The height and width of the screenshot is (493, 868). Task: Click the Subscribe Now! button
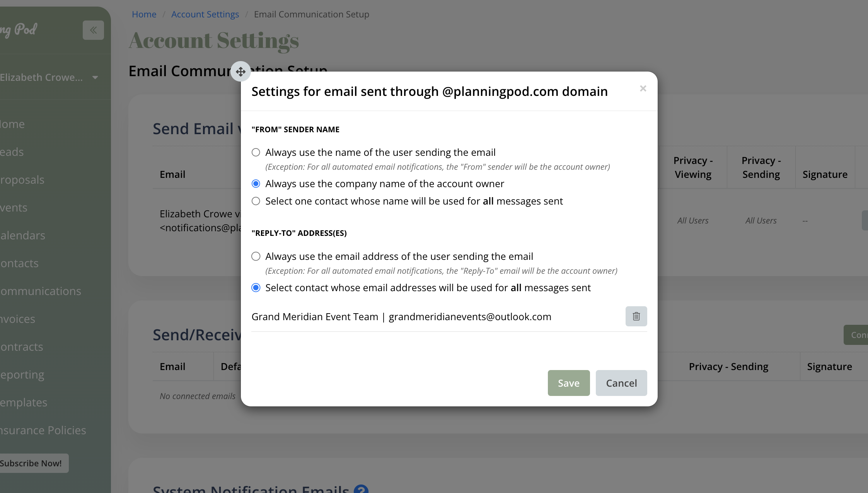pos(31,463)
